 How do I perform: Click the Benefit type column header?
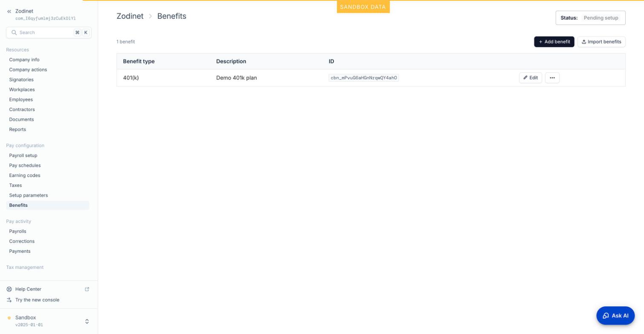coord(139,61)
